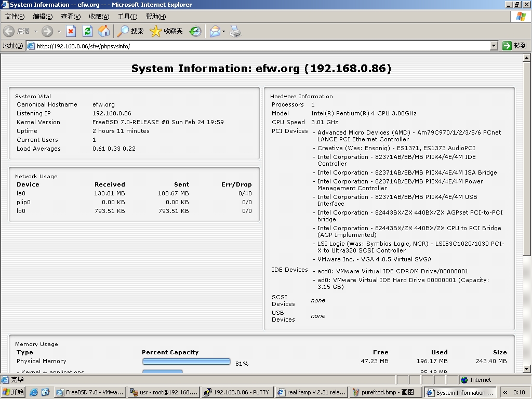The height and width of the screenshot is (399, 532).
Task: Refresh the page with green arrows icon
Action: [87, 31]
